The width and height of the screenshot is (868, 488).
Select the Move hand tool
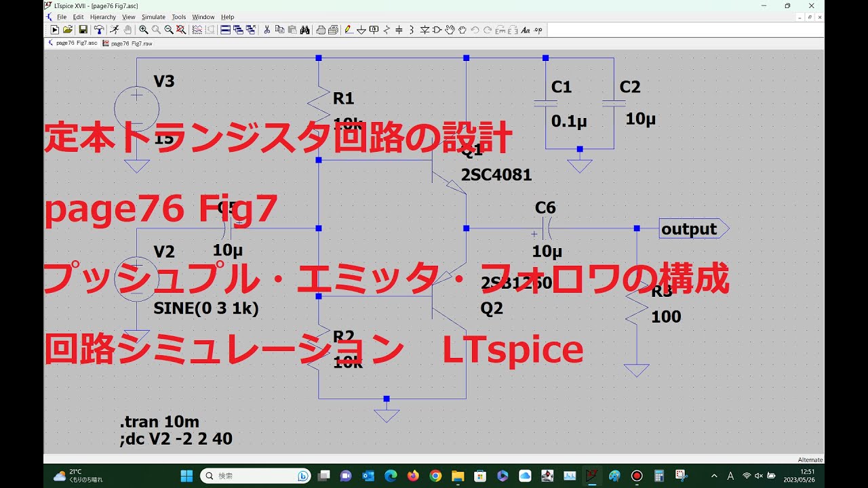click(x=450, y=30)
